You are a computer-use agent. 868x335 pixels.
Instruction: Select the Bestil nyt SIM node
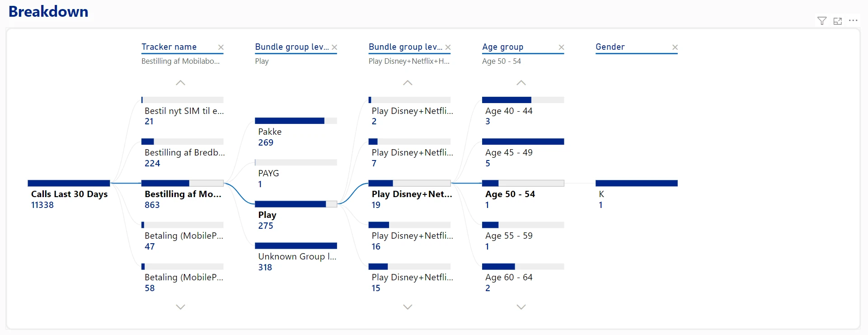click(x=184, y=111)
